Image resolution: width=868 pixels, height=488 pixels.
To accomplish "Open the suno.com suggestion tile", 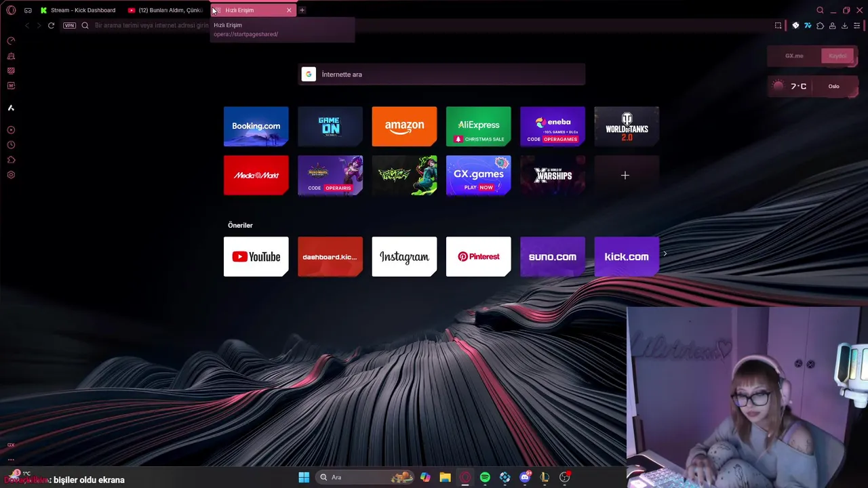I will (553, 257).
